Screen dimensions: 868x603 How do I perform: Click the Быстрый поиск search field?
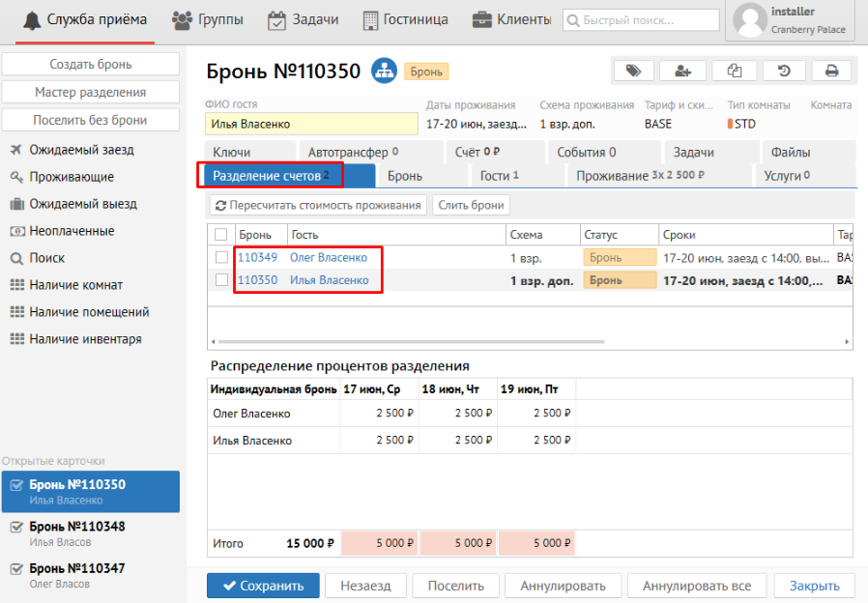(642, 19)
